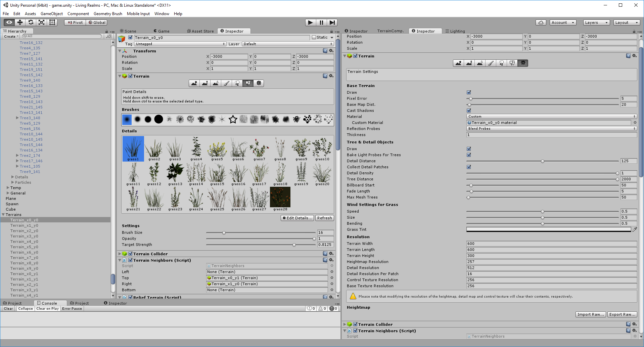Open the Layers dropdown in toolbar
The width and height of the screenshot is (644, 347).
[596, 23]
